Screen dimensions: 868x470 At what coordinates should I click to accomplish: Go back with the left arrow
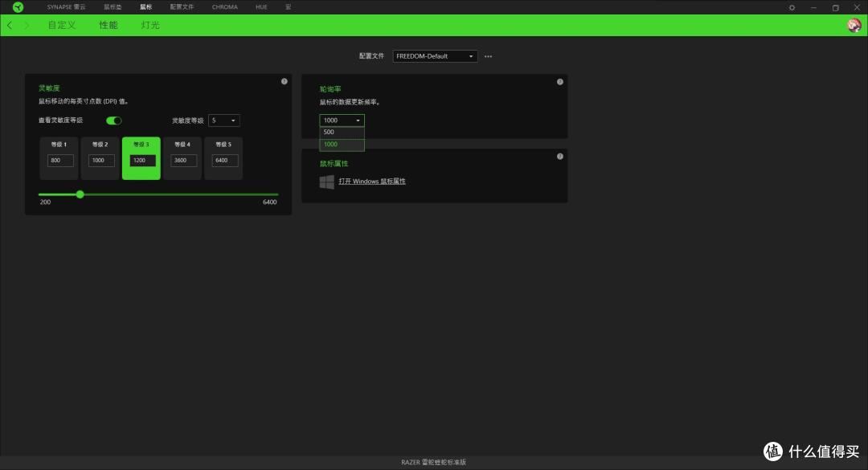tap(10, 26)
